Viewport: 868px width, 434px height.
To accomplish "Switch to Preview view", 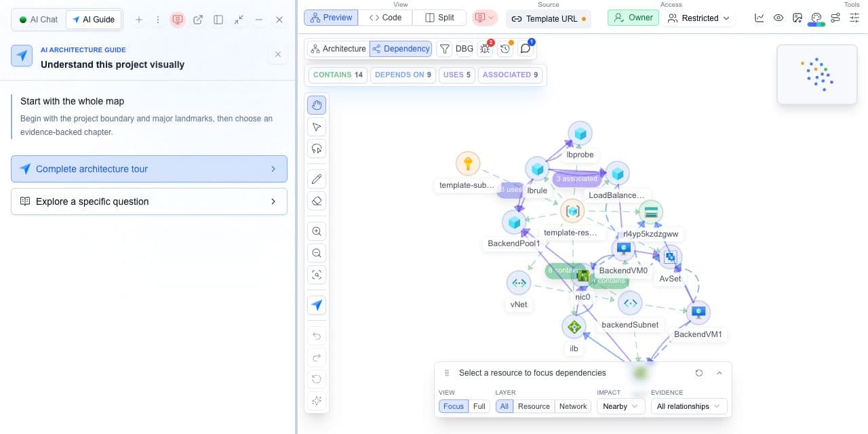I will (330, 18).
